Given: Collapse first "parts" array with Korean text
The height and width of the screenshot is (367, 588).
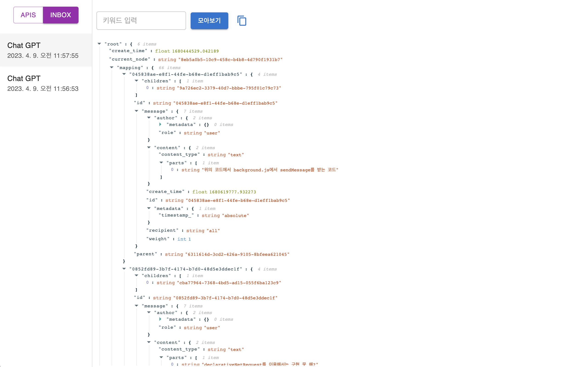Looking at the screenshot, I should (161, 163).
